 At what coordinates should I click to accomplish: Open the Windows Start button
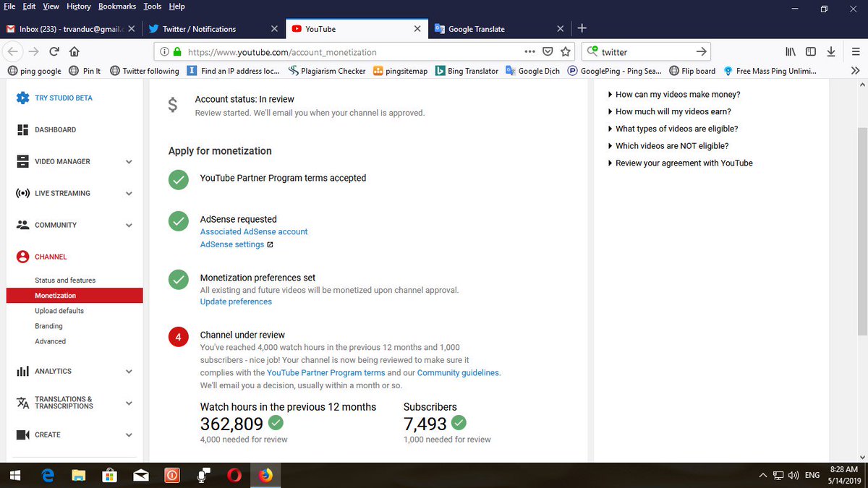pyautogui.click(x=14, y=475)
